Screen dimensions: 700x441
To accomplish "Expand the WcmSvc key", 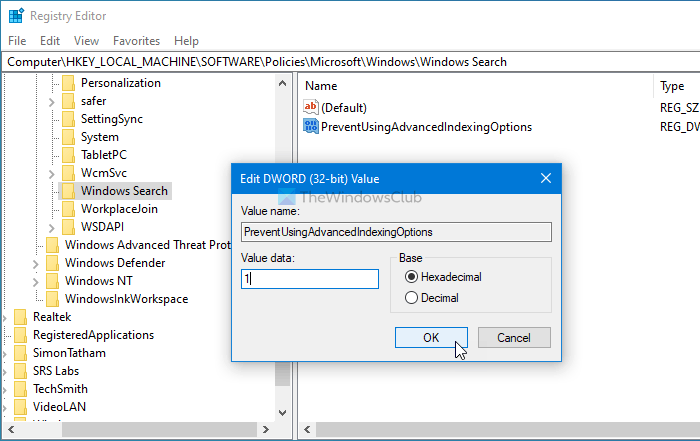I will coord(51,174).
